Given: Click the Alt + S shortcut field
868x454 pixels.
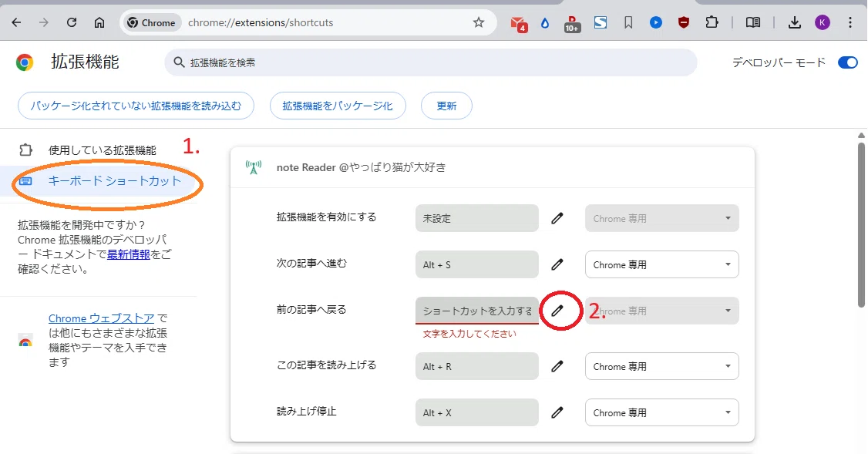Looking at the screenshot, I should [476, 264].
